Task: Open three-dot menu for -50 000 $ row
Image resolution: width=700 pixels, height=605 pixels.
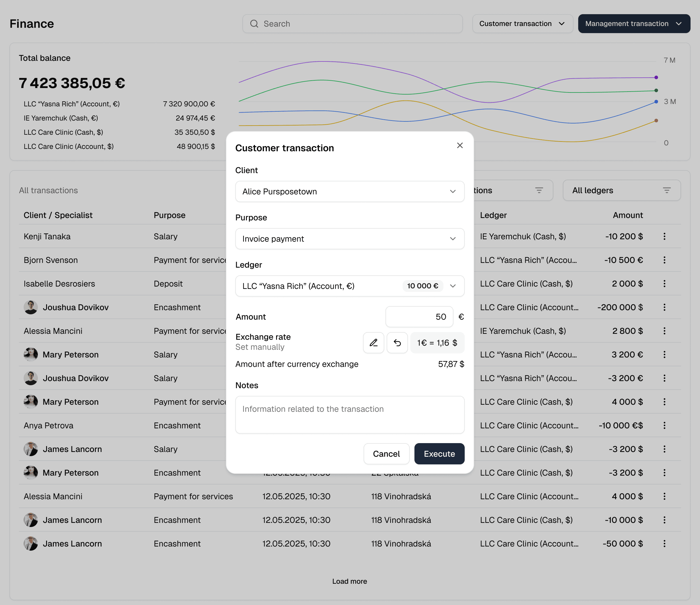Action: (664, 544)
